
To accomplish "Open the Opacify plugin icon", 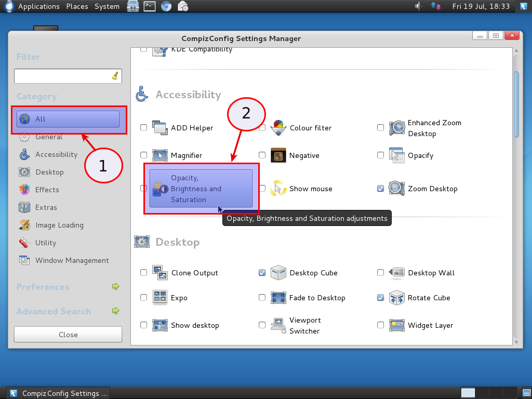I will 396,155.
